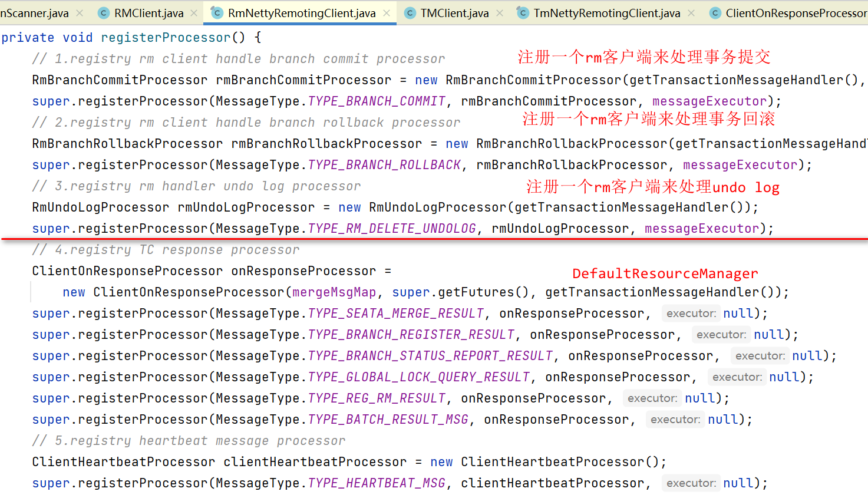Close the TmNettyRemotingClient.java tab
Screen dimensions: 868x498
pyautogui.click(x=691, y=13)
